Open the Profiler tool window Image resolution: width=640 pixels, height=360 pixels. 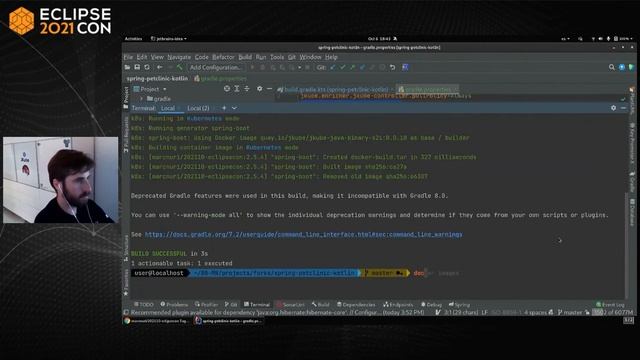tap(207, 304)
